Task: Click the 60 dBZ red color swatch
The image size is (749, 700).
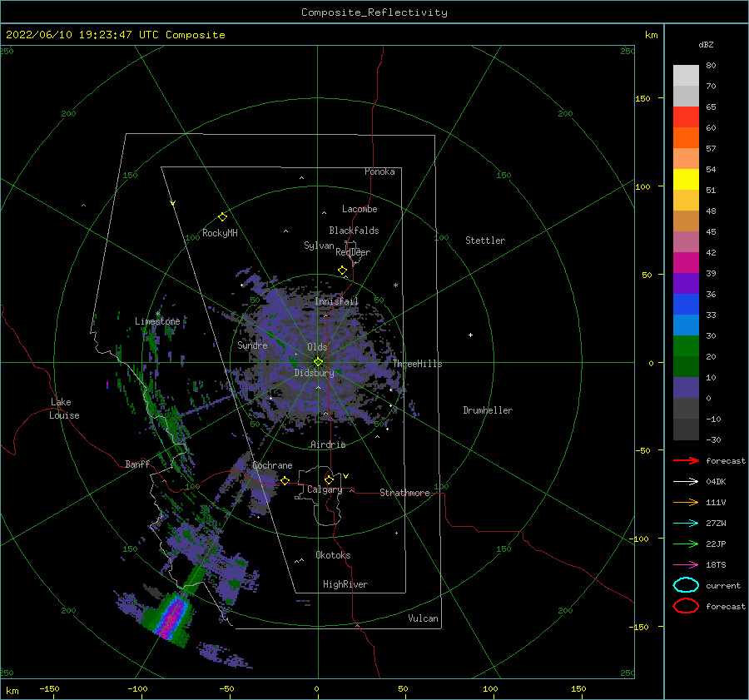Action: 686,117
